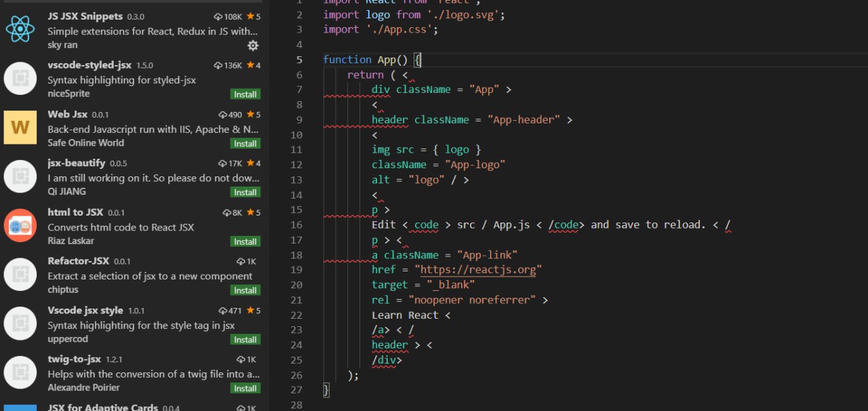
Task: Click publisher name Qi JIANG
Action: [66, 192]
